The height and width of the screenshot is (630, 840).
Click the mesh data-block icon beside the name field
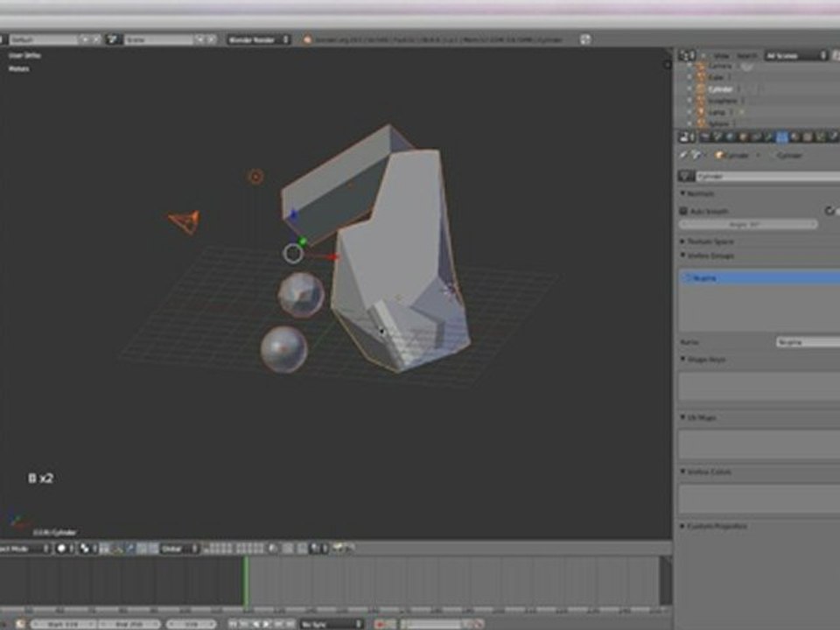point(686,176)
